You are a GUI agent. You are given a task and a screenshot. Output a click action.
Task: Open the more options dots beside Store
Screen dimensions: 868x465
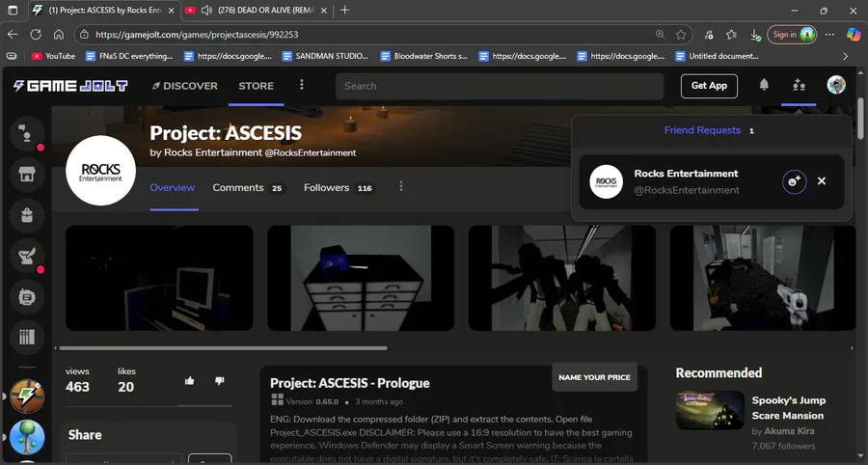point(302,84)
